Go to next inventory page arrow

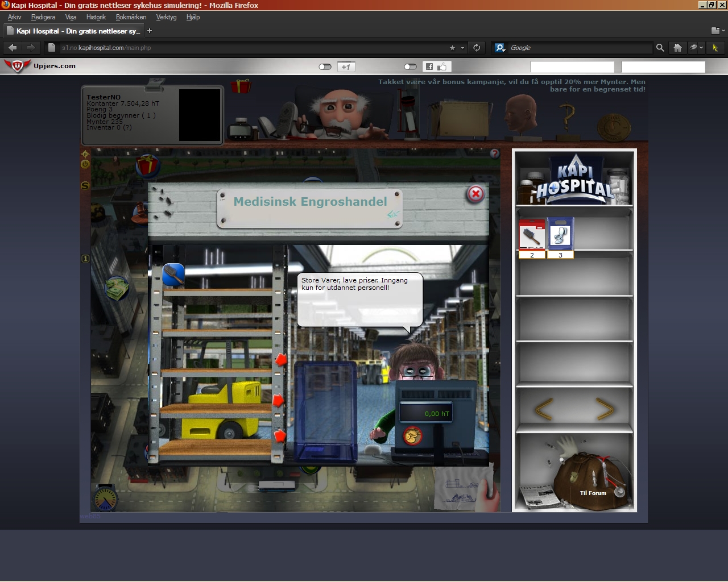[605, 409]
